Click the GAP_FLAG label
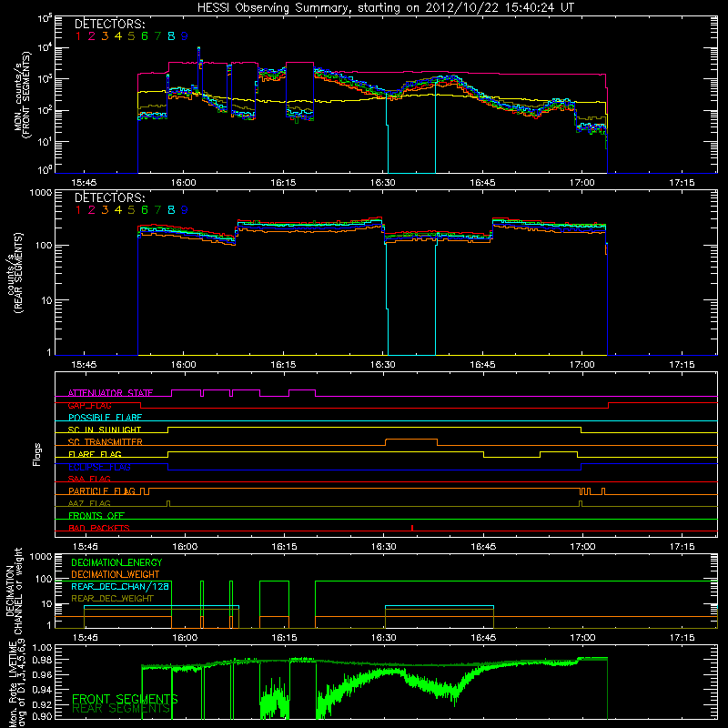This screenshot has height=728, width=728. click(89, 405)
